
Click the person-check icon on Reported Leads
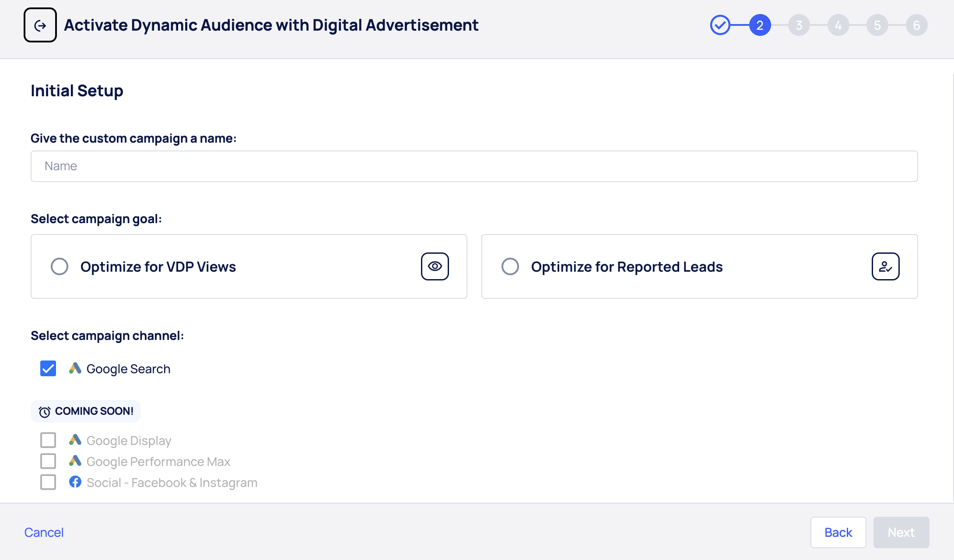click(x=885, y=266)
